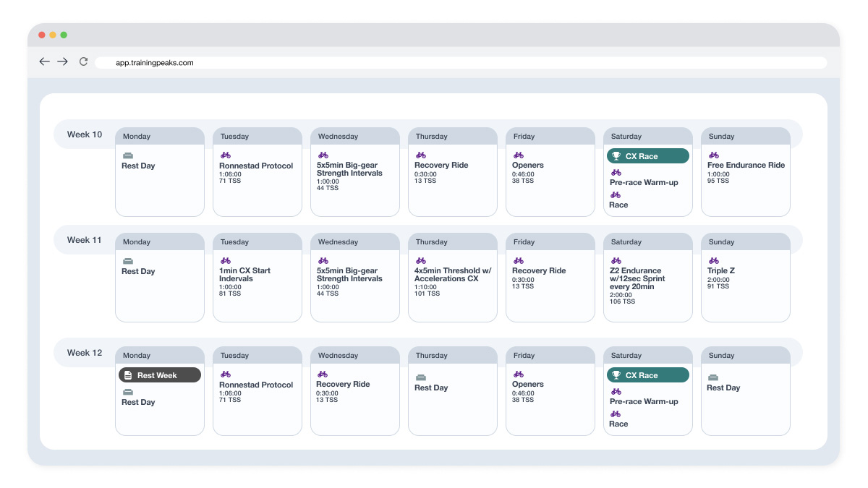
Task: Click bike icon on Week 12 Saturday Race
Action: 616,414
